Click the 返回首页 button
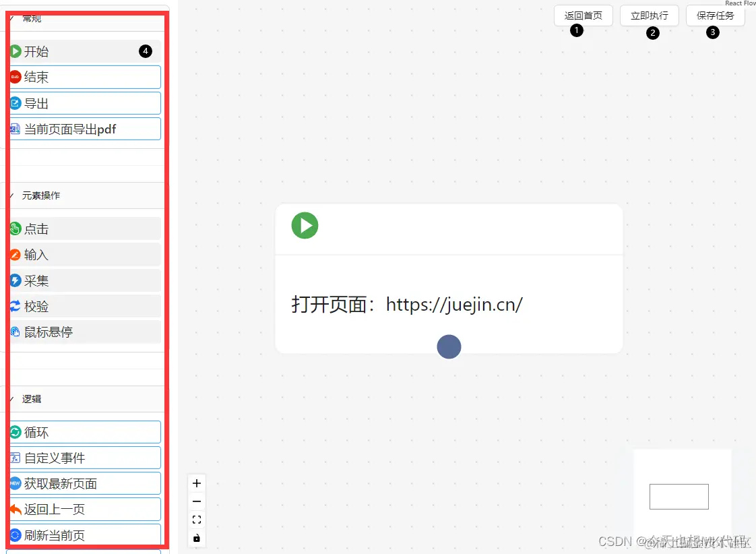The image size is (756, 554). [x=583, y=15]
